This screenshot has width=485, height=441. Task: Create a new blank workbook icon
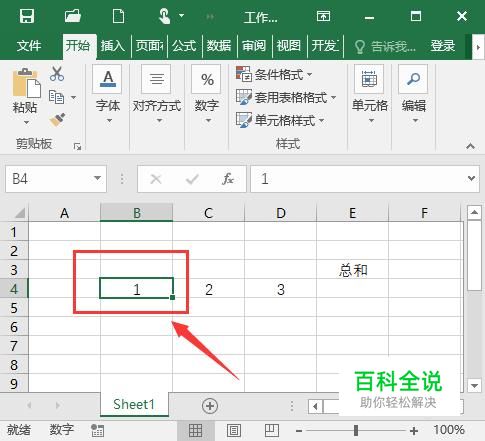(119, 16)
